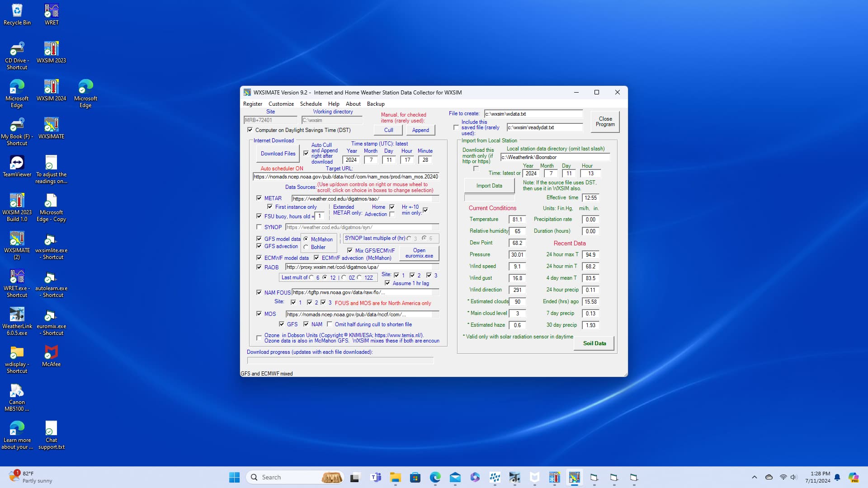868x488 pixels.
Task: Click the Target URL text field
Action: [346, 177]
